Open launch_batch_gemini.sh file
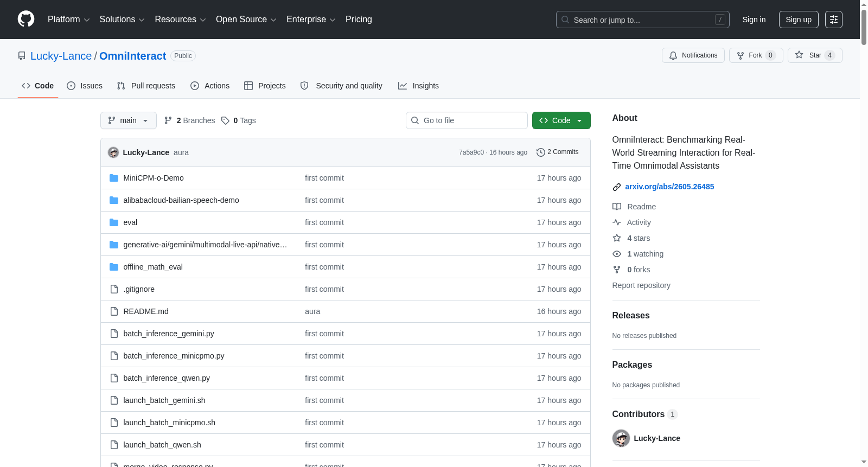 point(164,400)
